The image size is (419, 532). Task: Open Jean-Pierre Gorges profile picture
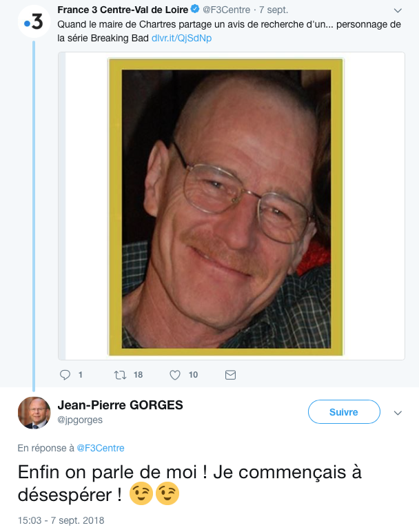click(x=34, y=413)
